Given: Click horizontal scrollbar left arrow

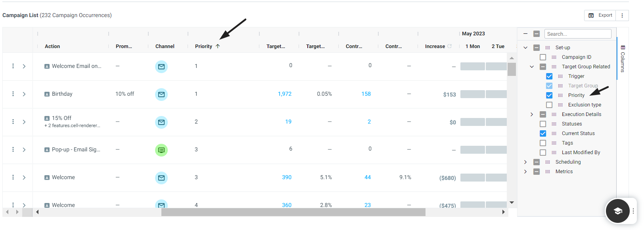Looking at the screenshot, I should [37, 212].
